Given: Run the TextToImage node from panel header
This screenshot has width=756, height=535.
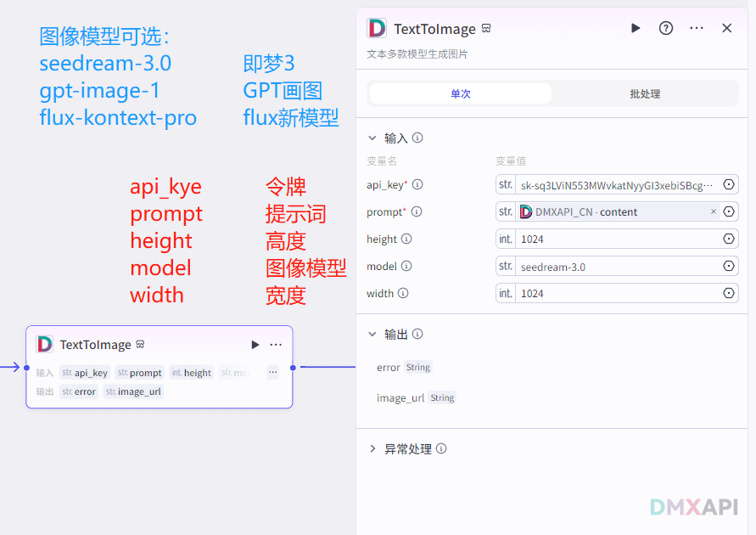Looking at the screenshot, I should click(636, 28).
